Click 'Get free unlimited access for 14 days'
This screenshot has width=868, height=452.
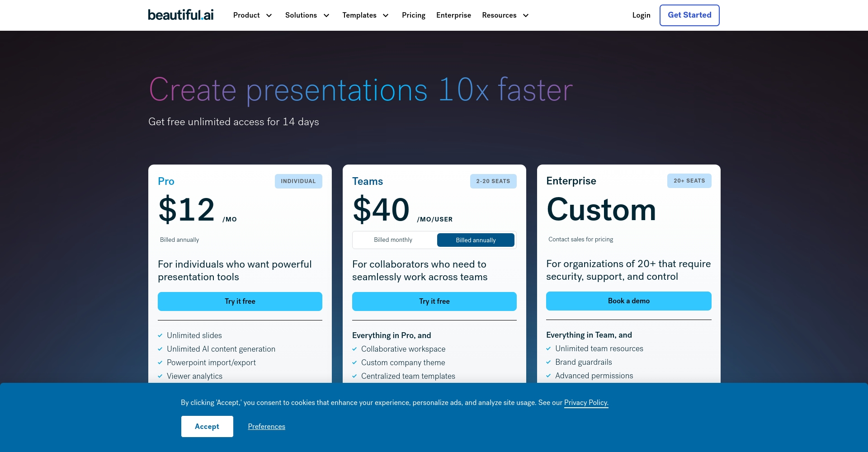(234, 122)
